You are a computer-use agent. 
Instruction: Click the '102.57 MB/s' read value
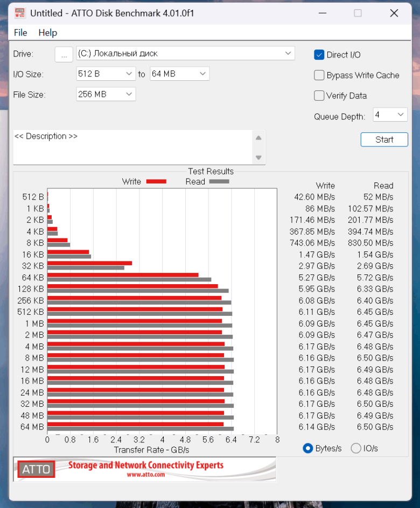point(370,209)
